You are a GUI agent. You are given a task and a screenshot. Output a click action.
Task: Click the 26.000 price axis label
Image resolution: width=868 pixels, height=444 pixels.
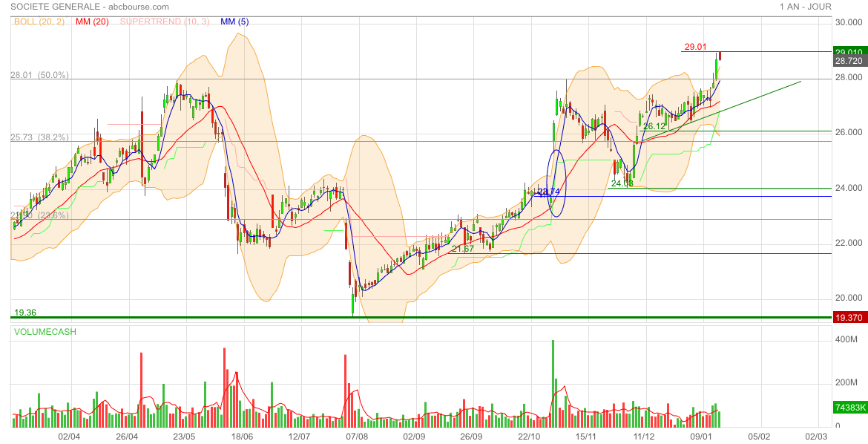click(x=849, y=132)
